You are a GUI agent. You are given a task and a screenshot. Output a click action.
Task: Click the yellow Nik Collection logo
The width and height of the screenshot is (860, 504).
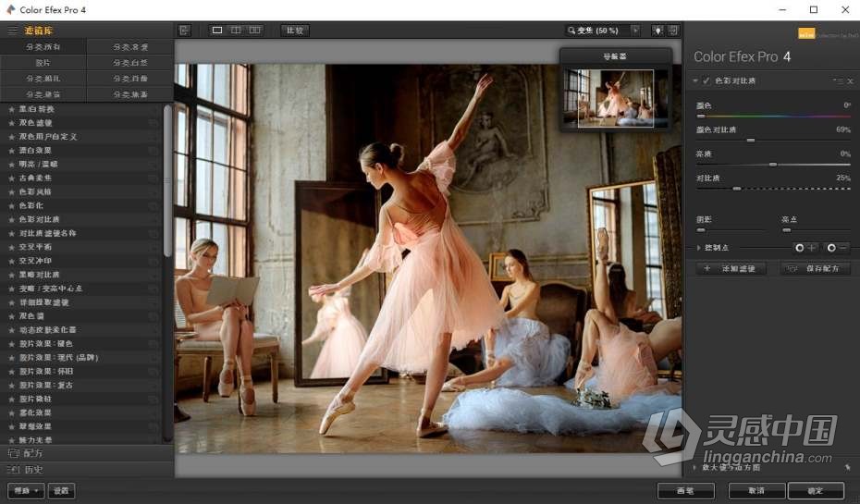[x=806, y=34]
